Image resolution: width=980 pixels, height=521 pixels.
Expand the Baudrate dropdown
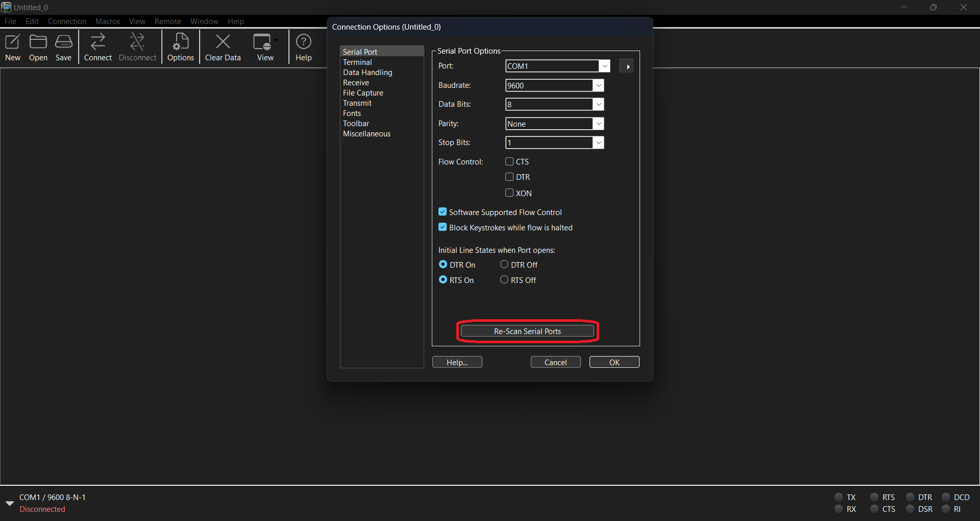pos(598,86)
